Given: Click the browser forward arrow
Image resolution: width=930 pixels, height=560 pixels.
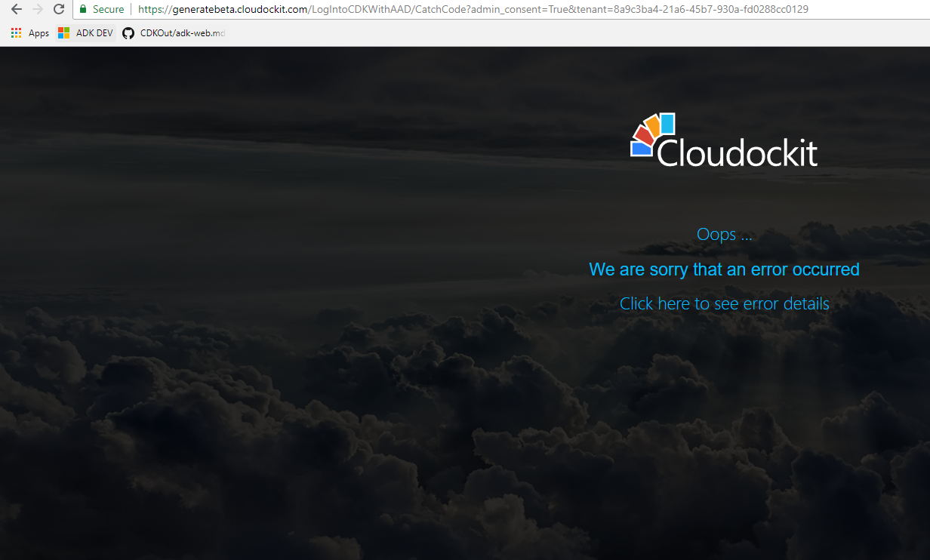Looking at the screenshot, I should click(x=38, y=10).
